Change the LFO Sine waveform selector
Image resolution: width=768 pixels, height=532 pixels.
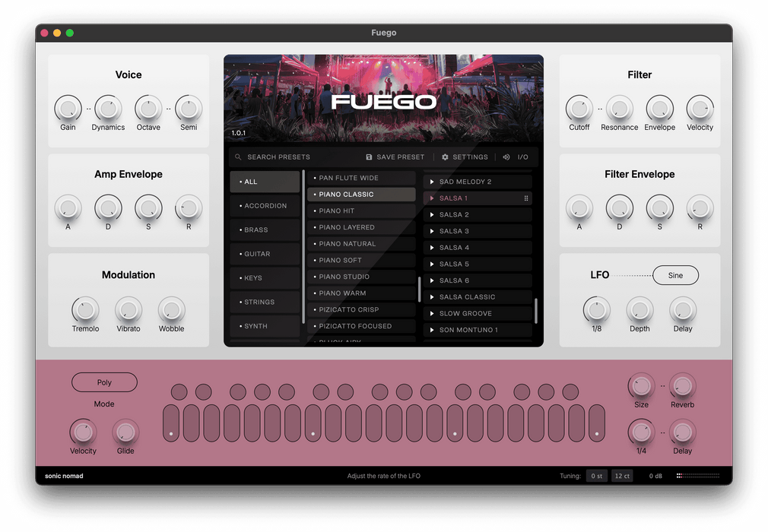click(675, 275)
